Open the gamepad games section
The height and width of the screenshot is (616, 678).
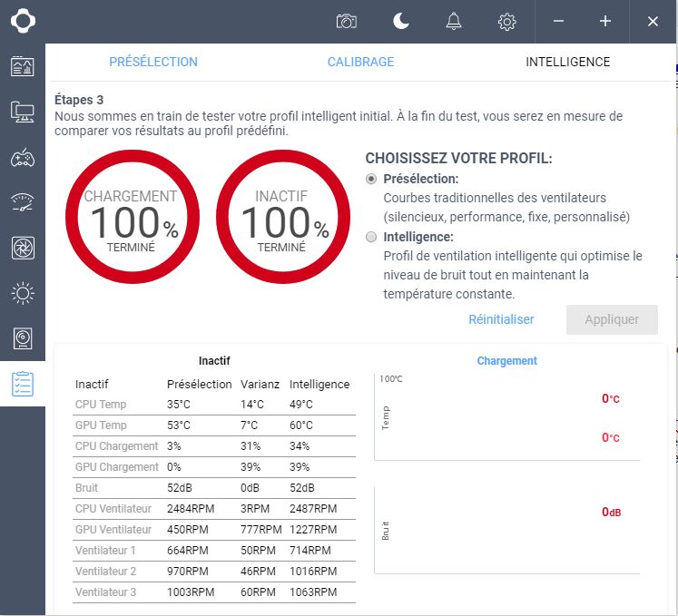pyautogui.click(x=23, y=158)
